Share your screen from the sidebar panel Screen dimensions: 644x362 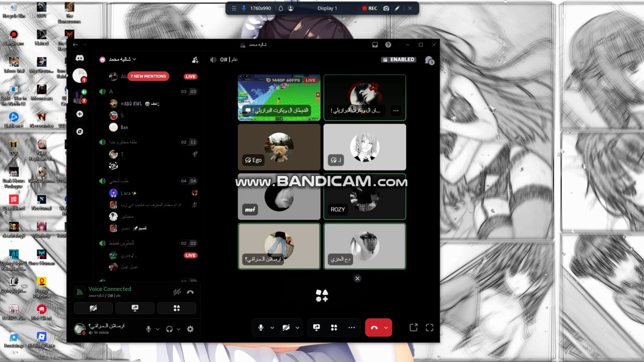(x=135, y=308)
